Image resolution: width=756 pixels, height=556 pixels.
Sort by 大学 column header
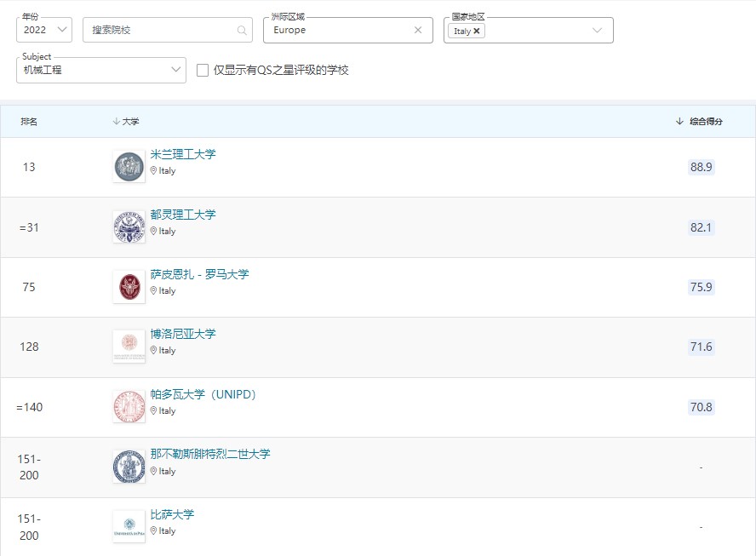pyautogui.click(x=126, y=122)
